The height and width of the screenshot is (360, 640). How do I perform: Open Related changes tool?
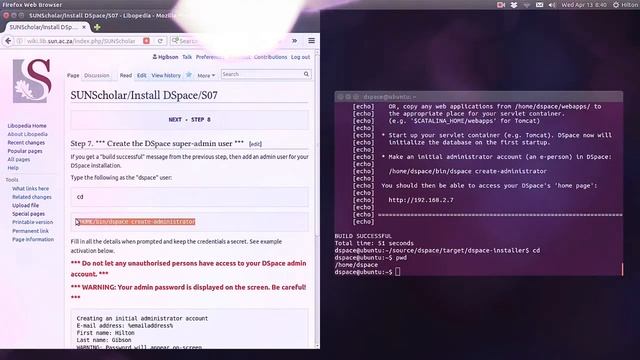(32, 197)
